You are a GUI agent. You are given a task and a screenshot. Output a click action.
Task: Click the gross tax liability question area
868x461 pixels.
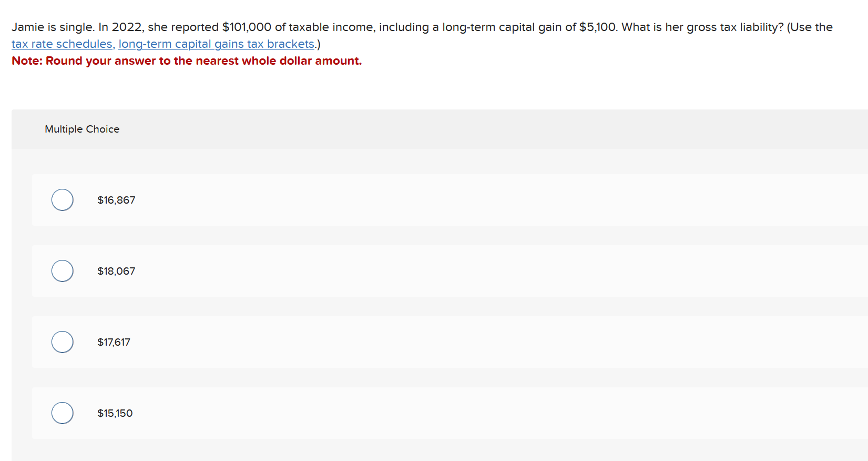368,27
